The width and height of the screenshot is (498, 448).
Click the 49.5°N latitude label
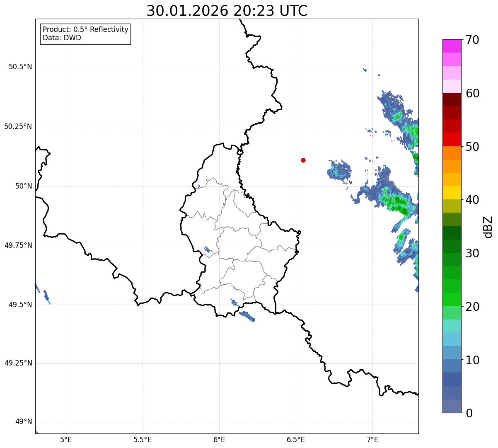(x=20, y=305)
